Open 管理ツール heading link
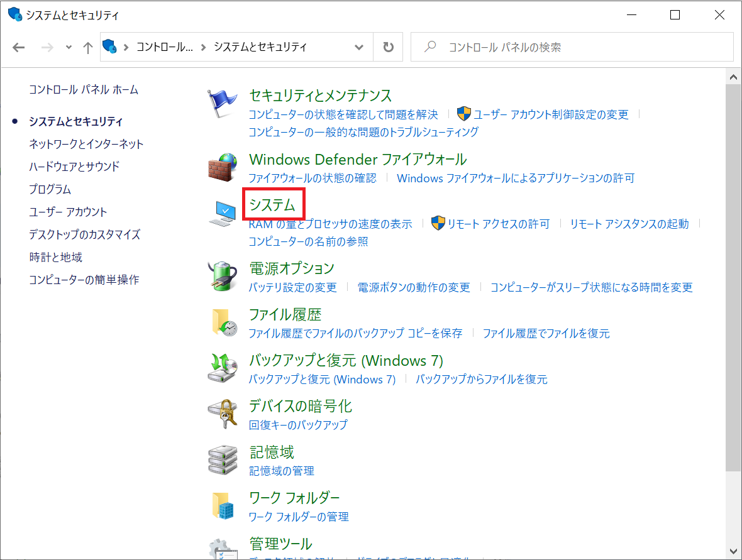The width and height of the screenshot is (742, 560). [x=280, y=544]
